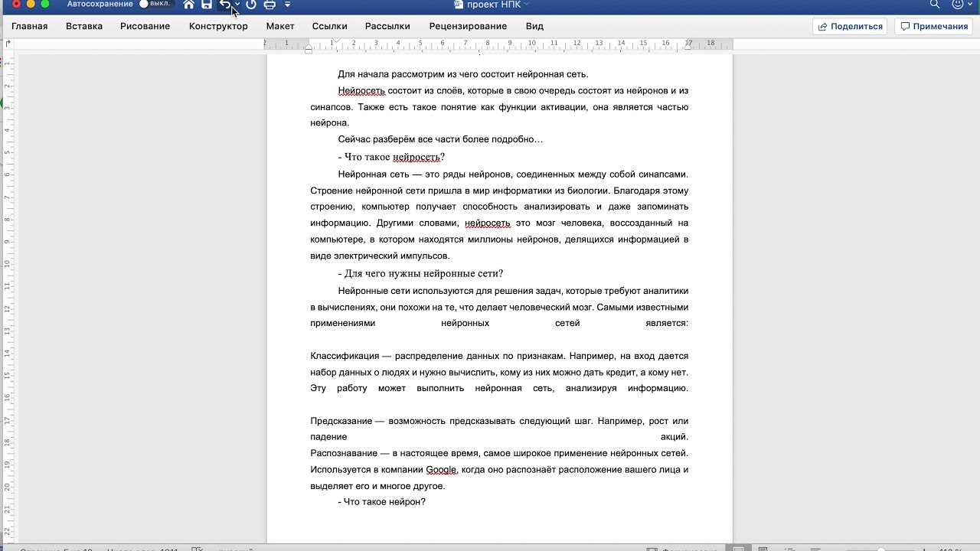Select the first-line indent ruler marker
This screenshot has height=551, width=980.
click(x=336, y=41)
